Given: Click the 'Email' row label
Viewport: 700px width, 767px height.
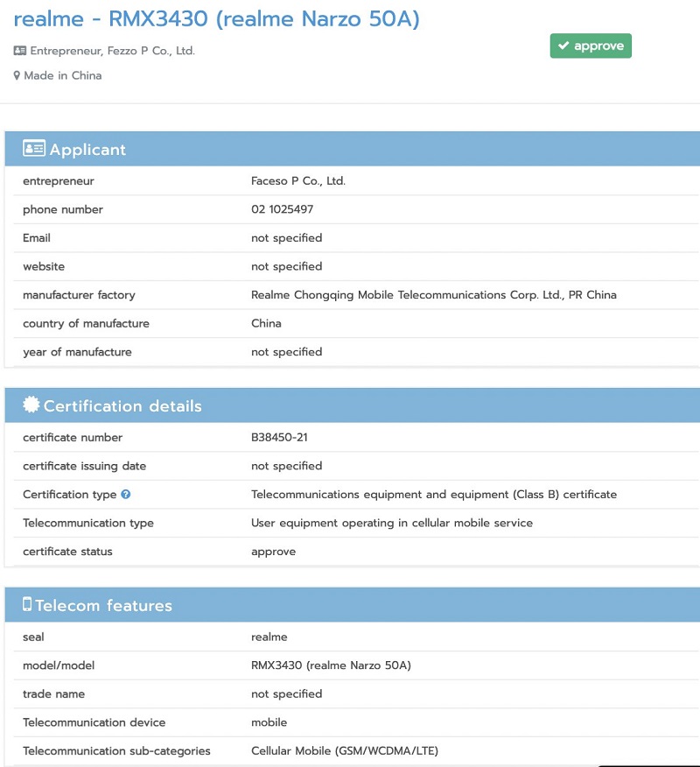Looking at the screenshot, I should [x=37, y=238].
